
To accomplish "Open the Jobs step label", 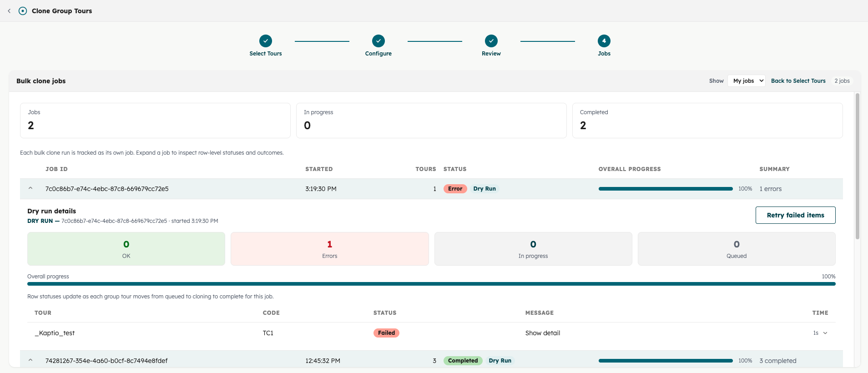I will (x=604, y=54).
